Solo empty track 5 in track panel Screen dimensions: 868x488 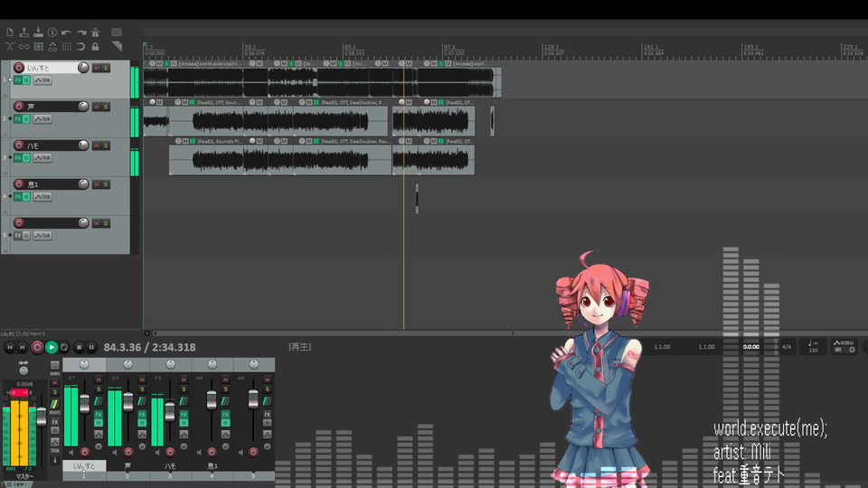106,223
